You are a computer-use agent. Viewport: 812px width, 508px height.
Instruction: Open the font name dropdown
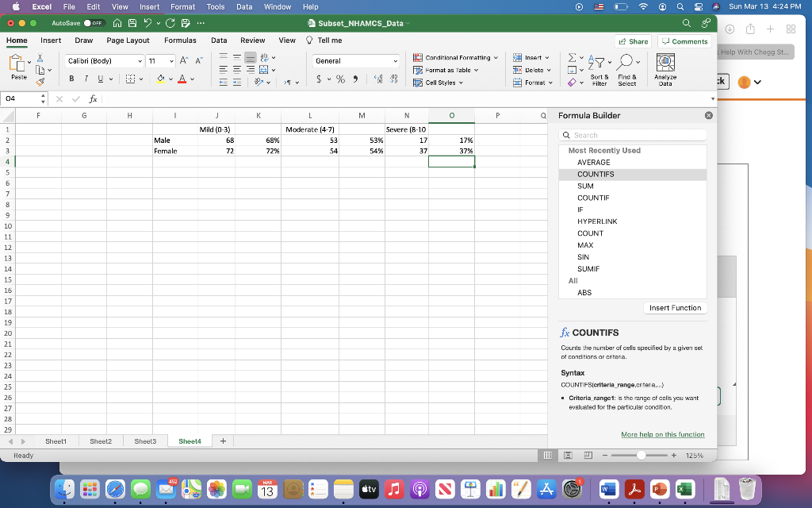click(139, 60)
